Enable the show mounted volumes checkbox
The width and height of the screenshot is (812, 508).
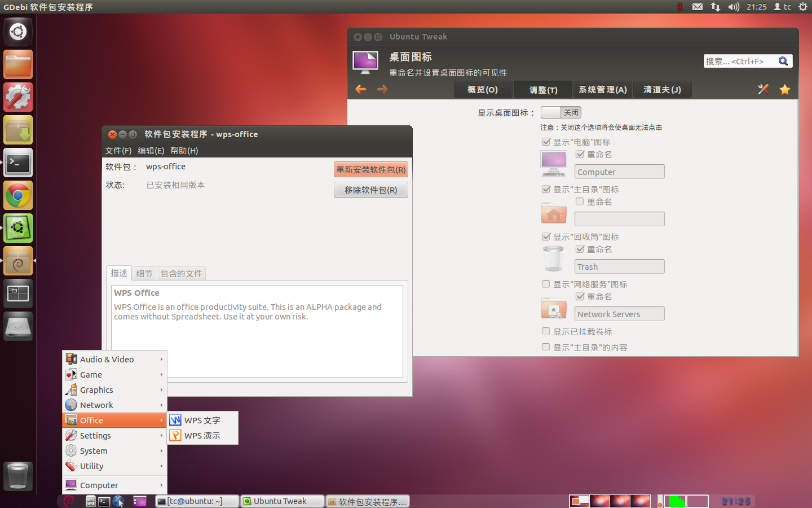click(x=546, y=331)
